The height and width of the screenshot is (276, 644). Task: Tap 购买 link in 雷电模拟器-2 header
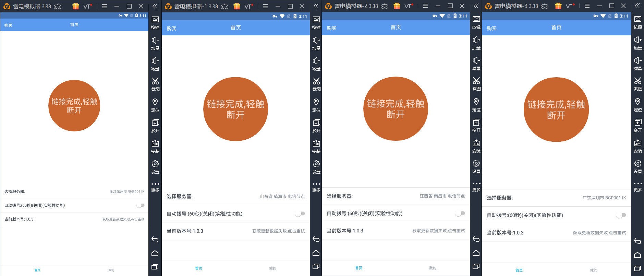[x=331, y=28]
